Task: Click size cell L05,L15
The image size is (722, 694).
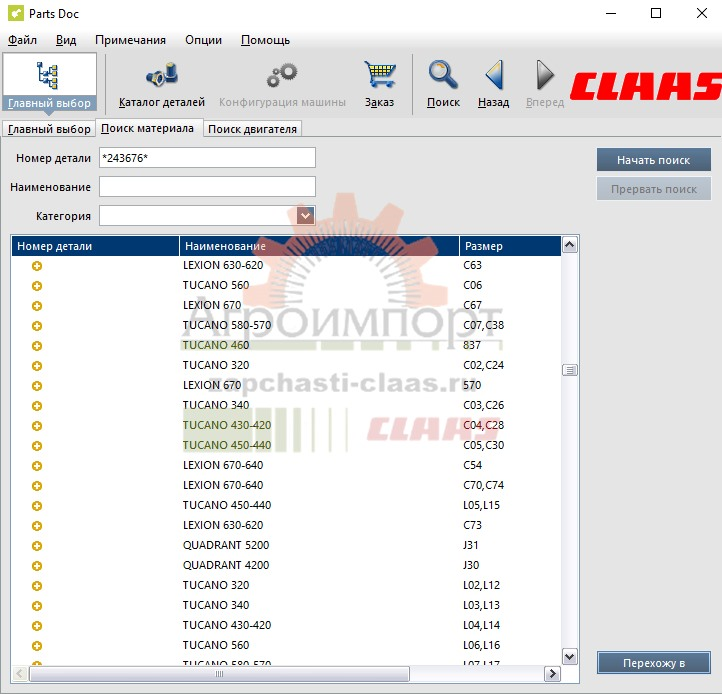Action: coord(481,505)
